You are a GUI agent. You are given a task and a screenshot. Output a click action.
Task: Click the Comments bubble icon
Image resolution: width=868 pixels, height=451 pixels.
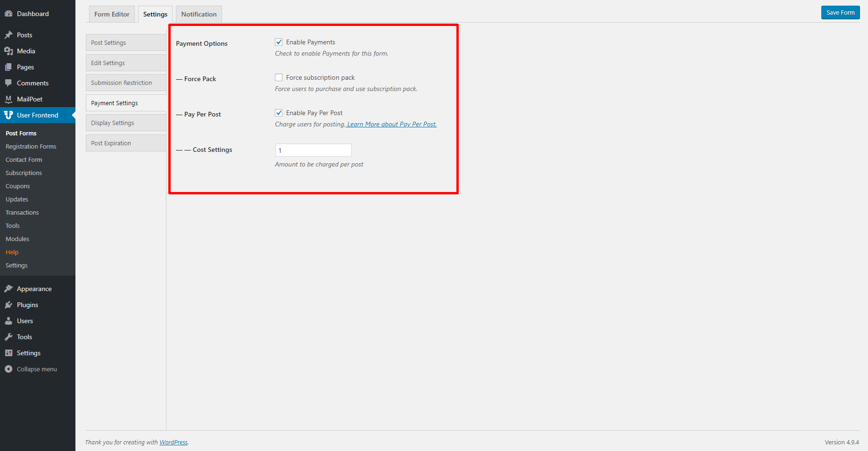click(x=8, y=83)
